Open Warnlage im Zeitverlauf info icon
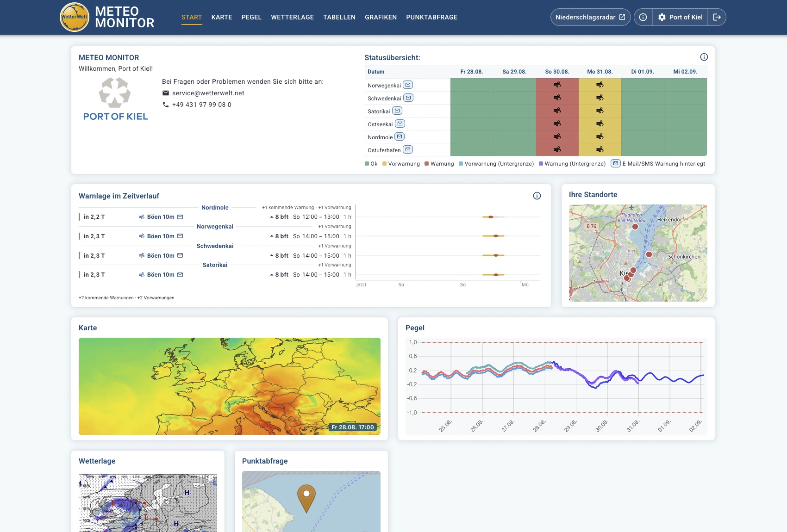This screenshot has height=532, width=787. pyautogui.click(x=537, y=196)
